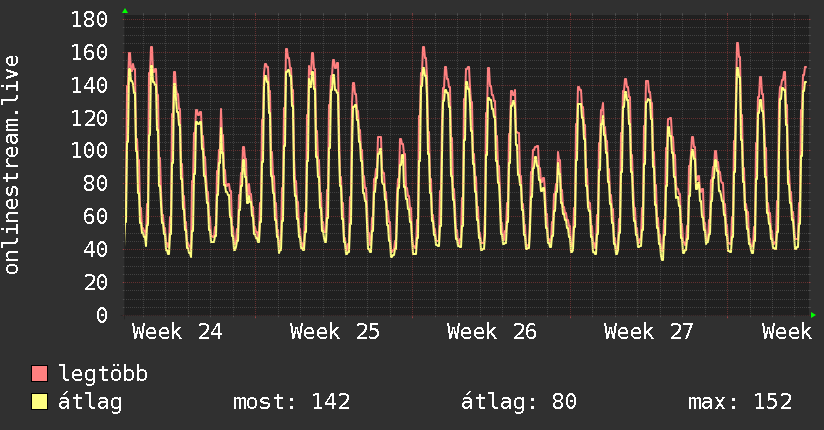Screen dimensions: 824x430
Task: Click the 100 y-axis tick label
Action: 89,151
